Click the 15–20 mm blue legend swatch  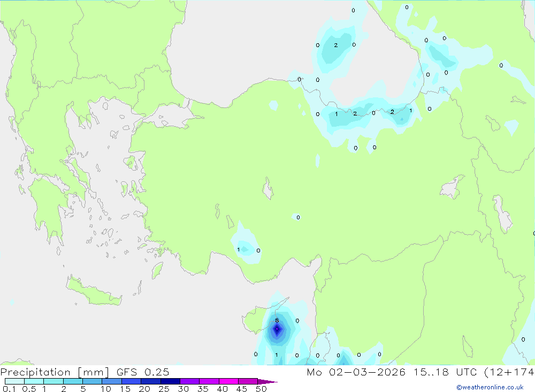[x=131, y=381]
